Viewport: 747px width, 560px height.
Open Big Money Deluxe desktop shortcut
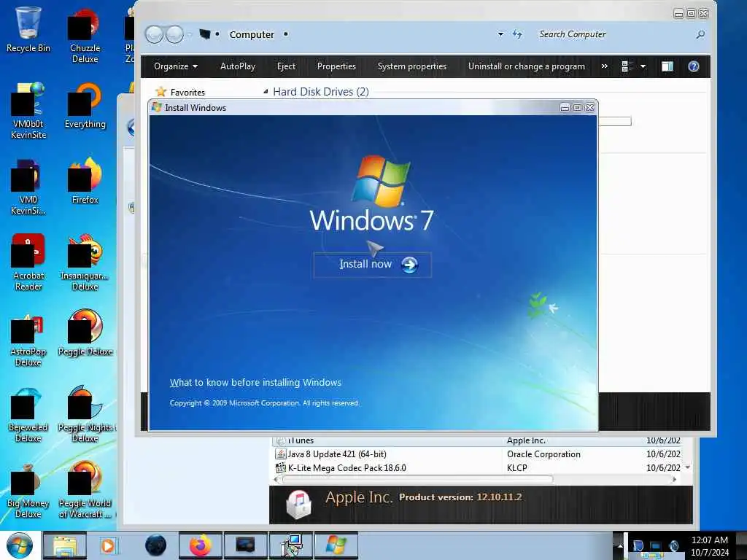28,489
